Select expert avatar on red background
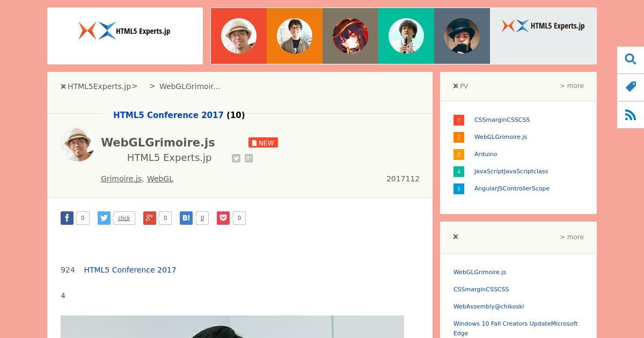Image resolution: width=644 pixels, height=338 pixels. click(239, 36)
